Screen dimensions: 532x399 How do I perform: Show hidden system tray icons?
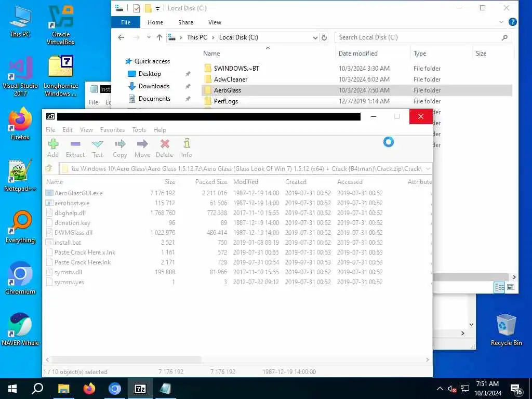[440, 389]
